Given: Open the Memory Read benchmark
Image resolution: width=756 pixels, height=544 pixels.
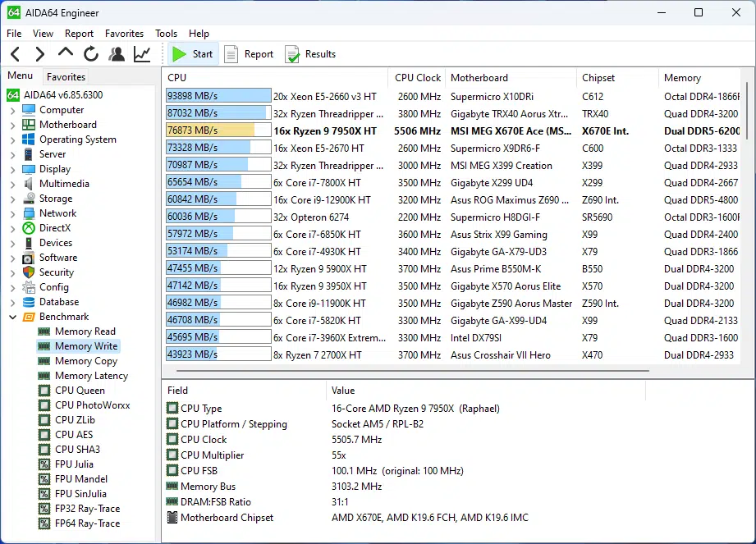Looking at the screenshot, I should 76,331.
